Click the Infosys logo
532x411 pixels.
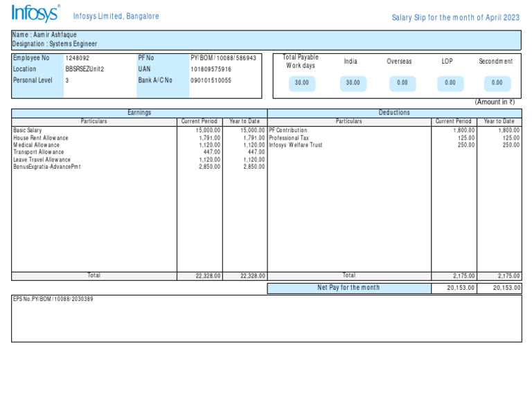click(35, 14)
